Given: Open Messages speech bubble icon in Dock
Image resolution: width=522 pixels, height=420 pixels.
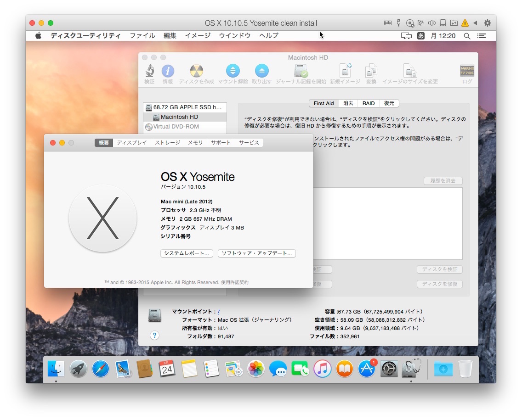Looking at the screenshot, I should pos(278,369).
